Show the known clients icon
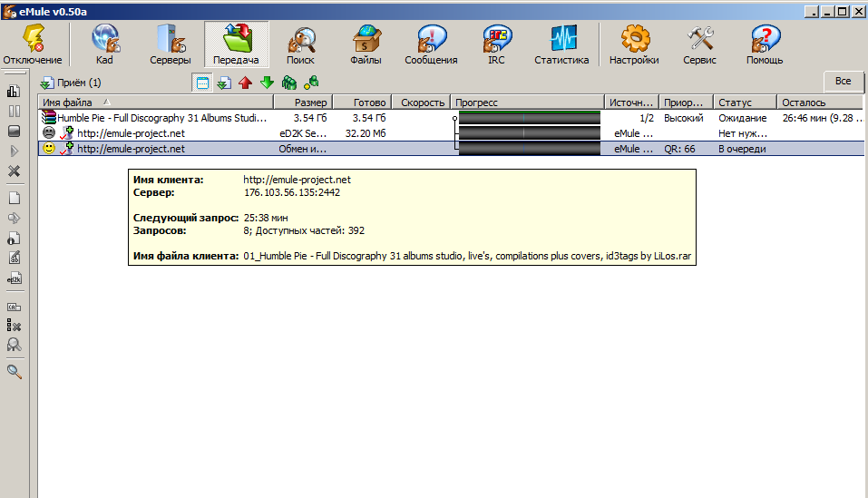The height and width of the screenshot is (498, 868). pos(311,83)
